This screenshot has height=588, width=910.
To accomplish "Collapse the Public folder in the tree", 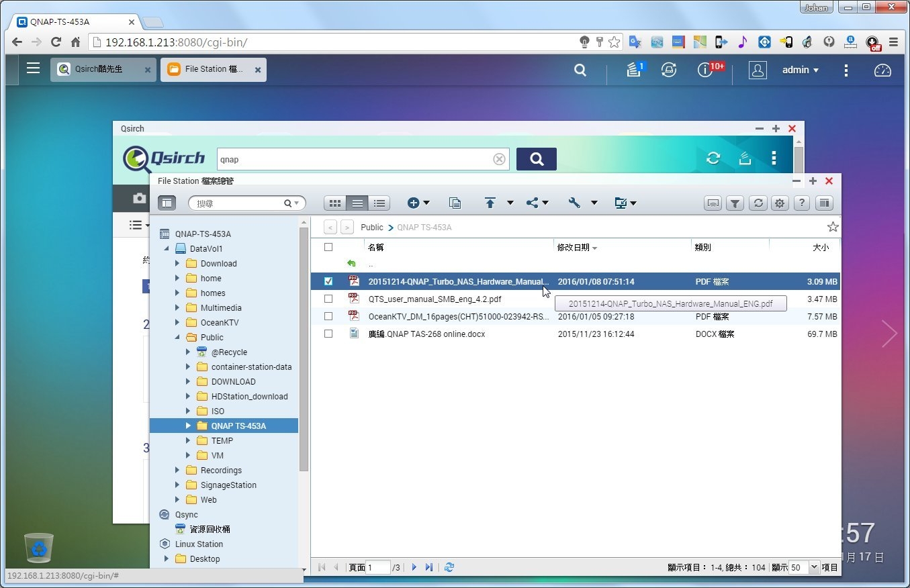I will (x=177, y=337).
